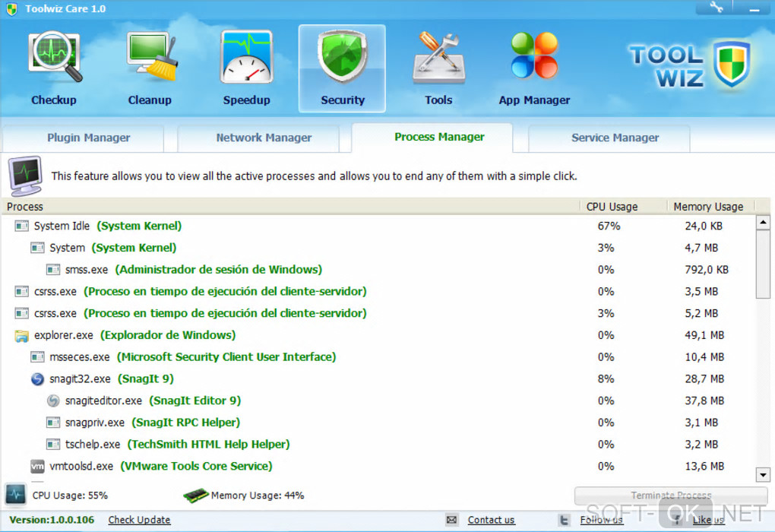This screenshot has height=532, width=775.
Task: Click the 8% CPU value for snagit32
Action: point(606,378)
